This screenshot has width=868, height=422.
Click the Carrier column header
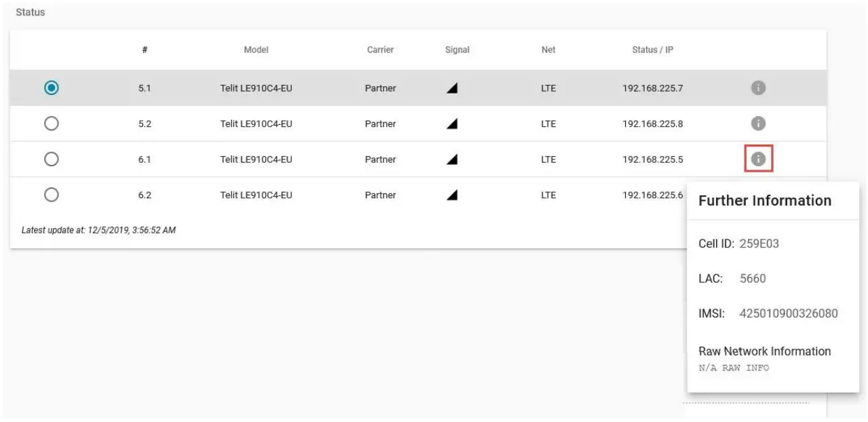click(380, 50)
